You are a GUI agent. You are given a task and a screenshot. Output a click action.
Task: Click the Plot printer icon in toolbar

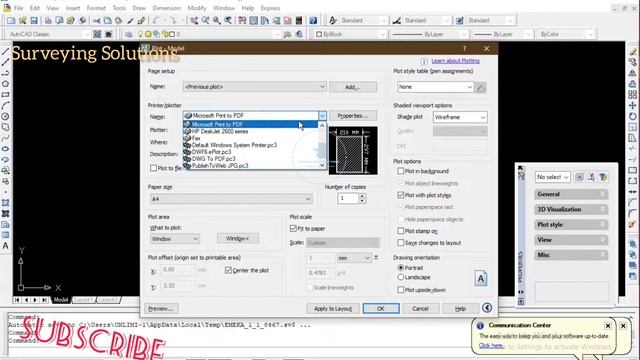(48, 20)
